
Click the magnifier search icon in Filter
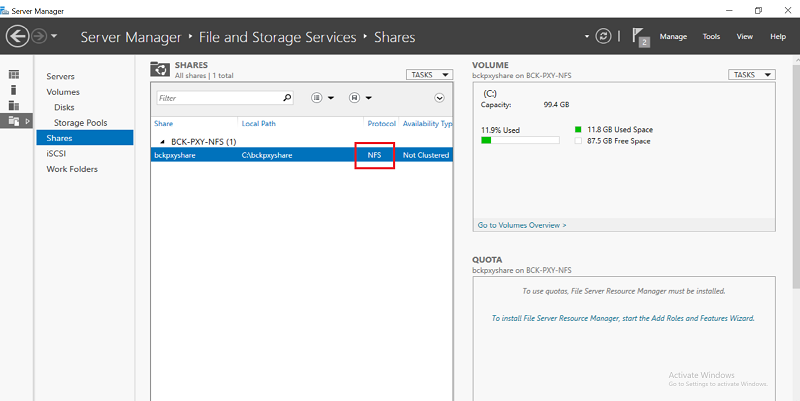[x=287, y=97]
